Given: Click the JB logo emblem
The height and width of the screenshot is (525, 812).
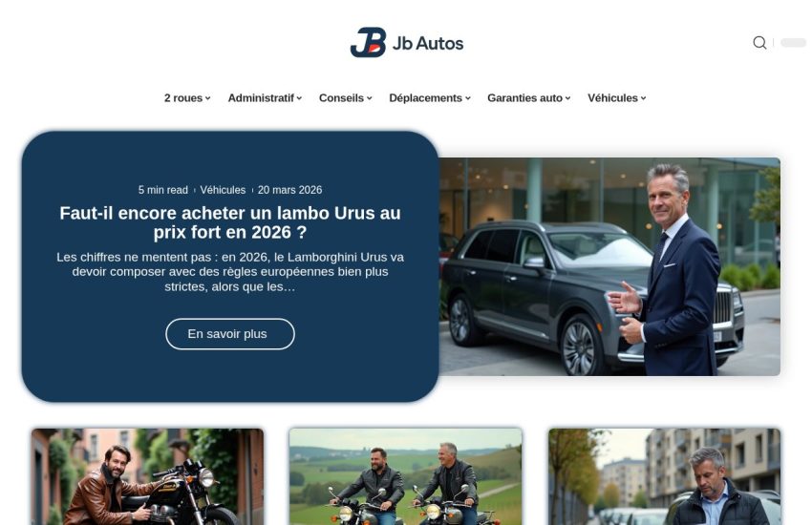Looking at the screenshot, I should click(x=368, y=42).
